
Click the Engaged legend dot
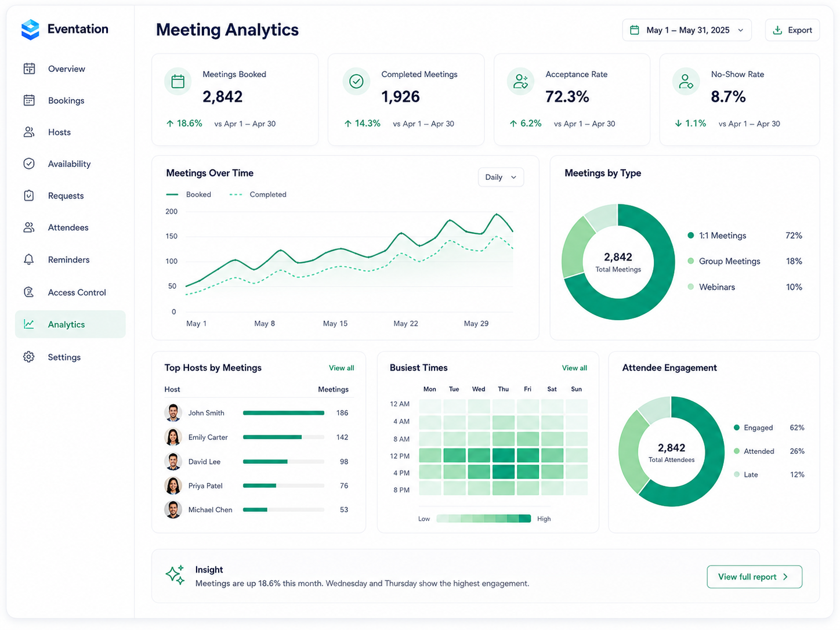737,428
